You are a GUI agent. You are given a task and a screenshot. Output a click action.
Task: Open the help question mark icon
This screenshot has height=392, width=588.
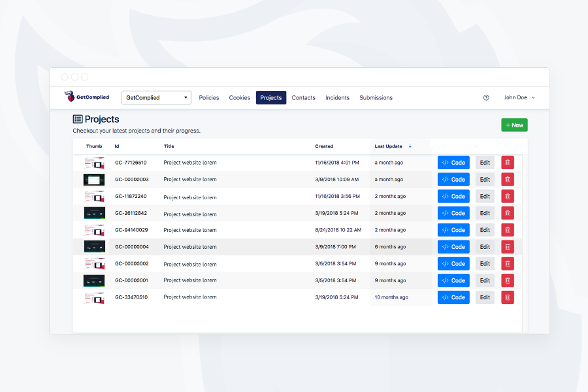click(x=486, y=97)
